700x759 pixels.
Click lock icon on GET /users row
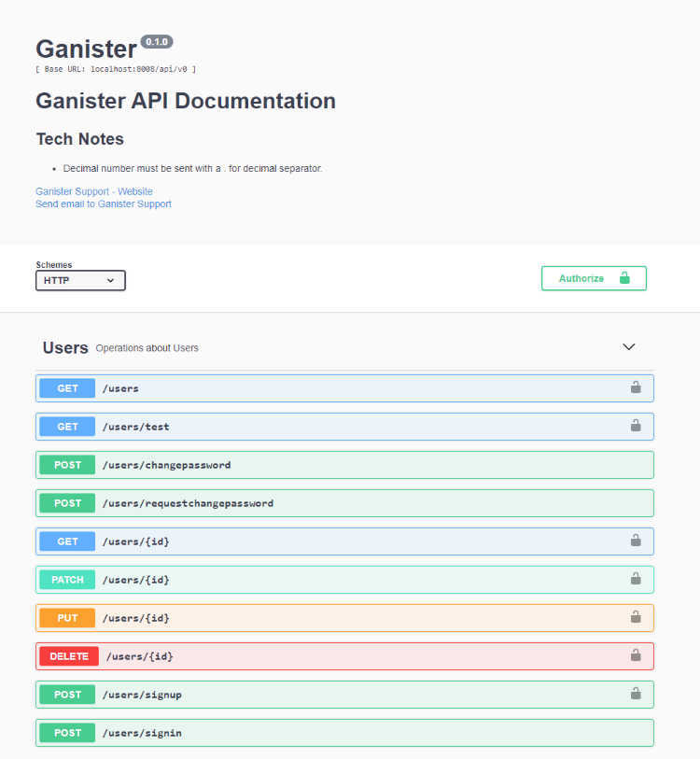636,387
